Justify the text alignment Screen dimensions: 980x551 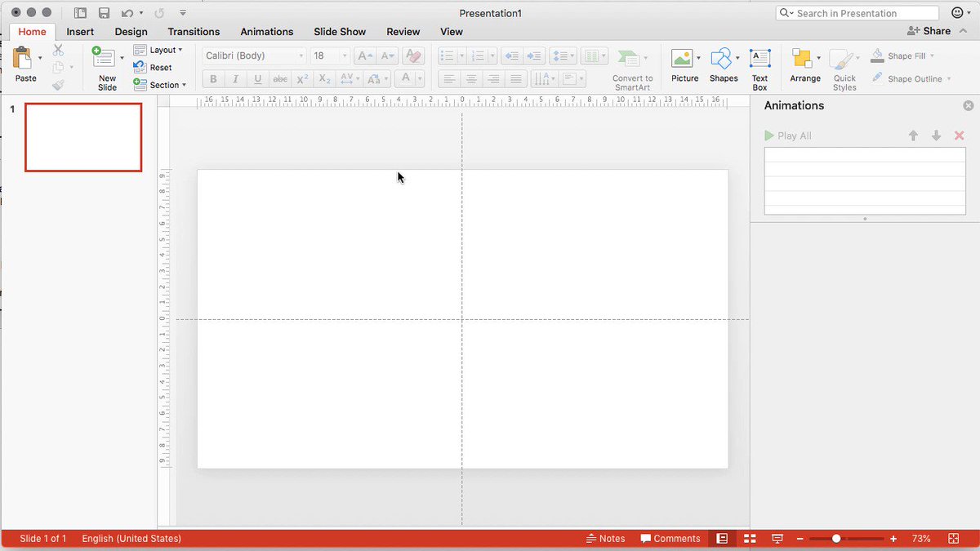click(x=515, y=79)
